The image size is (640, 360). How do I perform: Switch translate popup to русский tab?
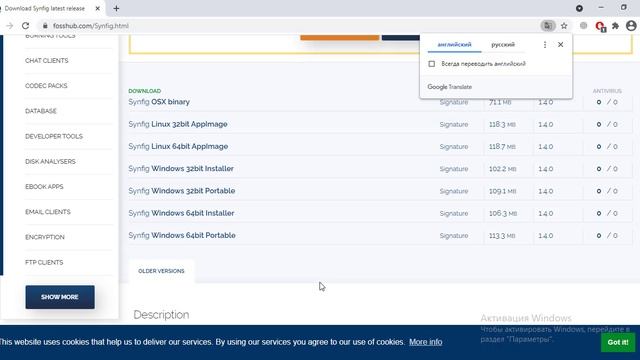(x=503, y=44)
